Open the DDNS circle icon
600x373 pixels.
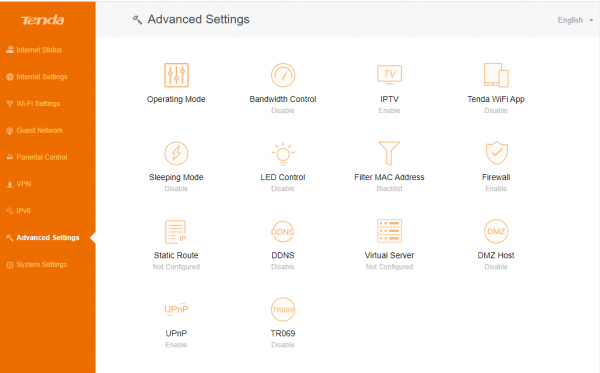(283, 231)
